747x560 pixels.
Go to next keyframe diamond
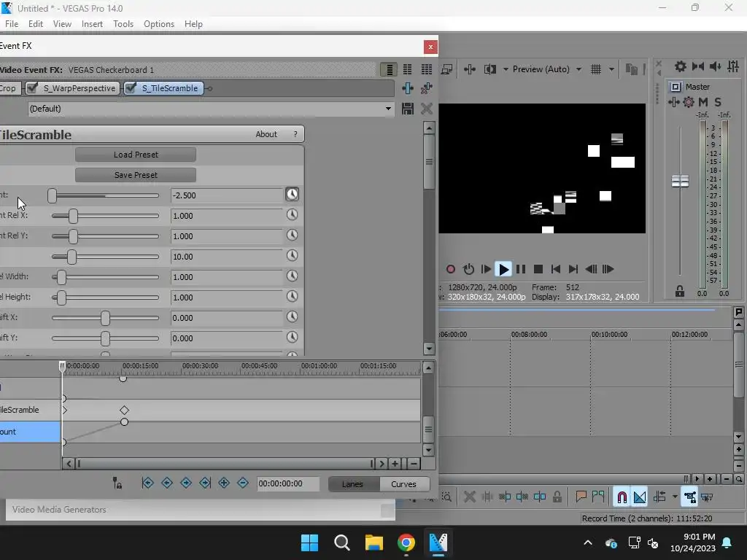[186, 483]
